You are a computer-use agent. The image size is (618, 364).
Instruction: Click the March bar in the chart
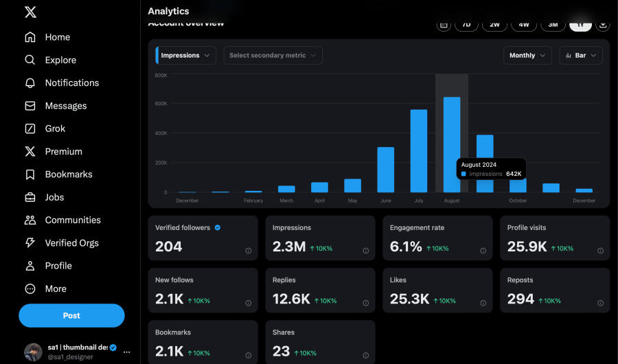pyautogui.click(x=286, y=189)
